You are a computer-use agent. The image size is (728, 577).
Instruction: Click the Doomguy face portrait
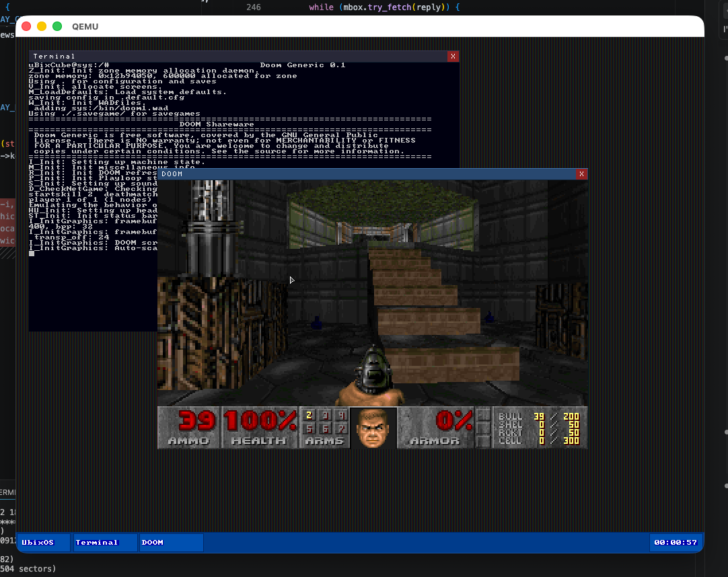pos(373,428)
